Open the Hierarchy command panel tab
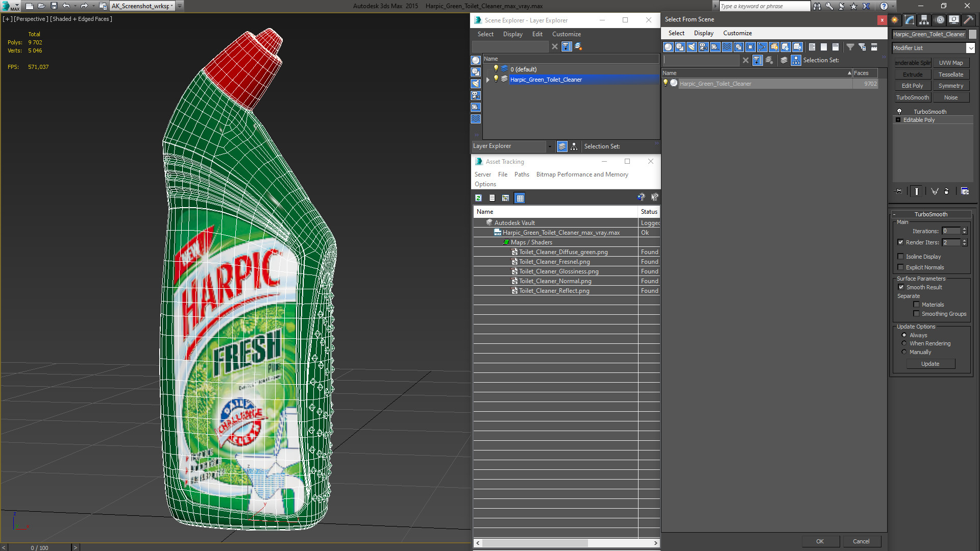Screen dimensions: 980x551 coord(924,20)
